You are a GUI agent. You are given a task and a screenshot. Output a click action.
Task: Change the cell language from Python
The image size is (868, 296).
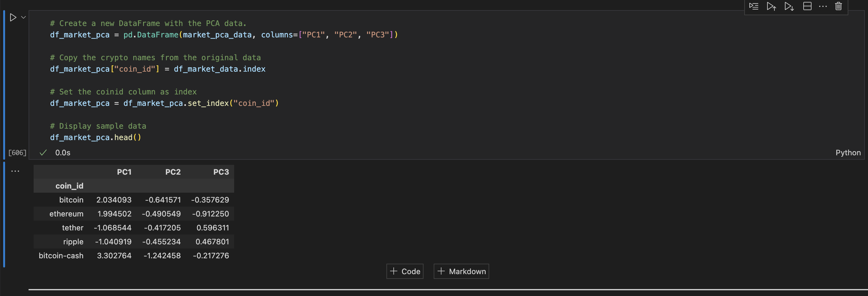[x=848, y=152]
